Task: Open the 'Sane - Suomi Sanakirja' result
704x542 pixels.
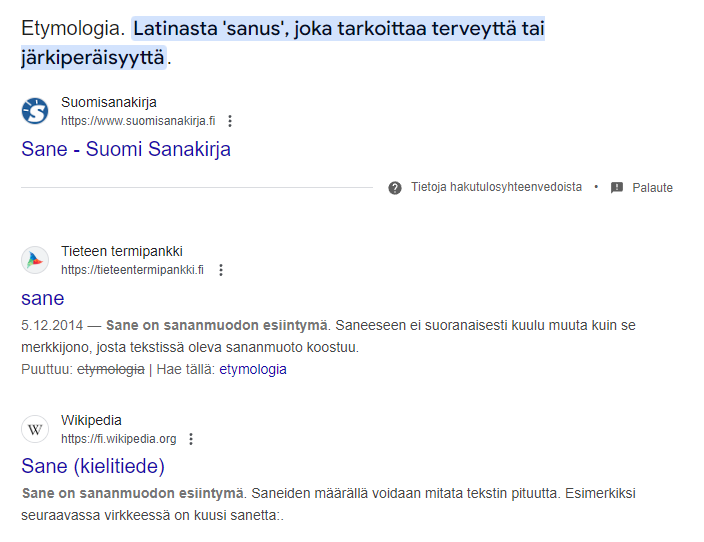Action: click(x=126, y=149)
